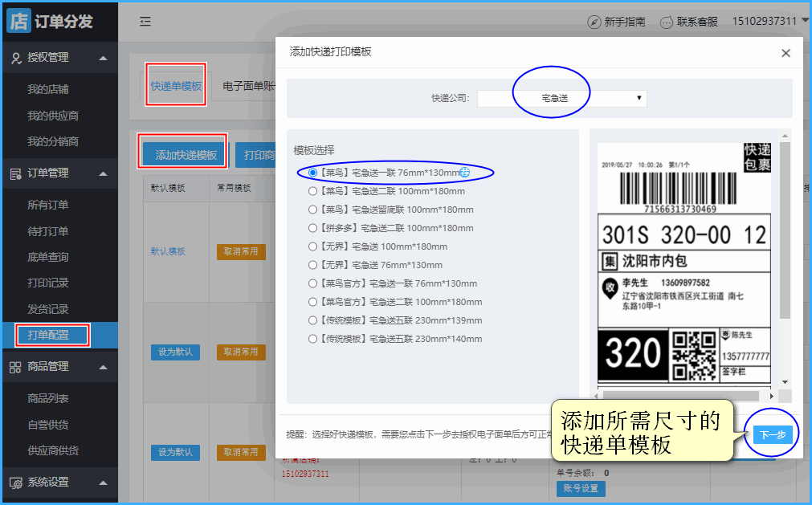Image resolution: width=812 pixels, height=505 pixels.
Task: Click the preview scroll-right arrow
Action: (x=771, y=396)
